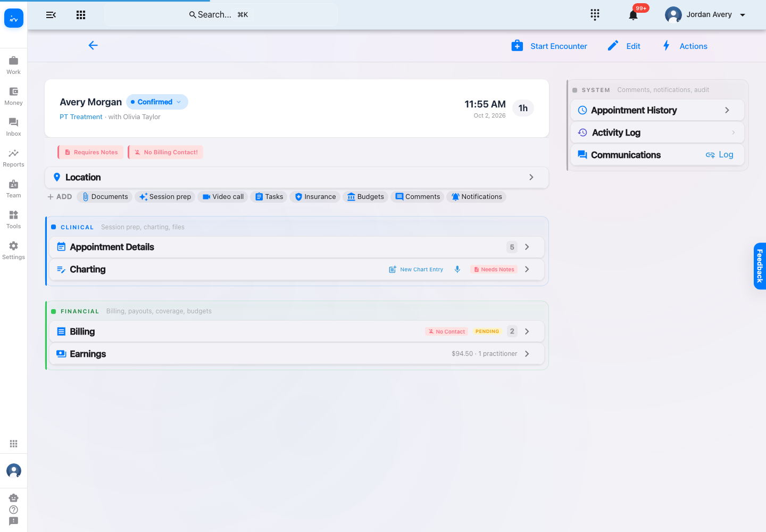The image size is (766, 532).
Task: Open the help question mark icon
Action: point(14,510)
